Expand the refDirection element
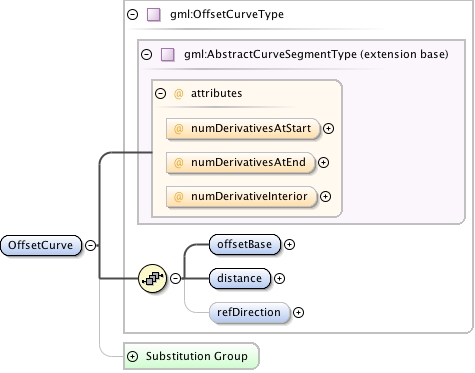Image resolution: width=475 pixels, height=373 pixels. tap(298, 313)
